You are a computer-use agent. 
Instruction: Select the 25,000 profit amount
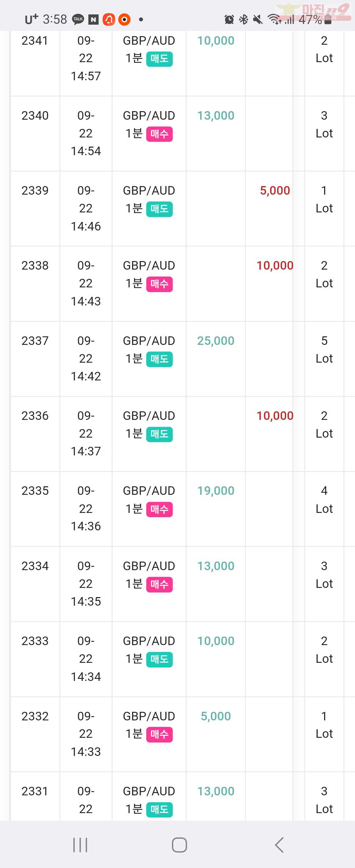click(x=216, y=341)
